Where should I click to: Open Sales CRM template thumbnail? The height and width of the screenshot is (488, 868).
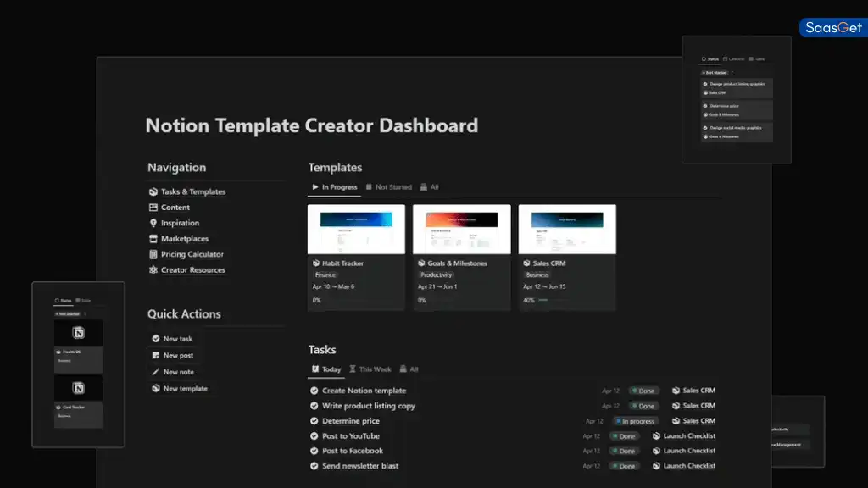(567, 230)
